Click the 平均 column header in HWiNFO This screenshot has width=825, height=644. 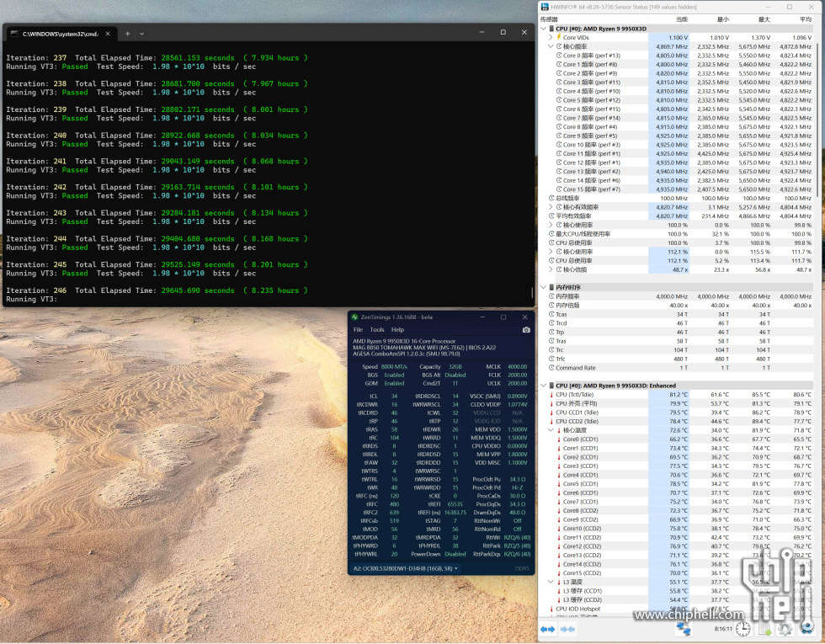coord(805,19)
